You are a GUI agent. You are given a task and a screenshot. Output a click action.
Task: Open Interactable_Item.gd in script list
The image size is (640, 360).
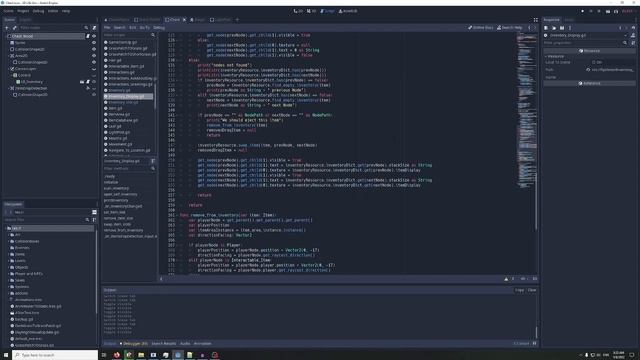pyautogui.click(x=126, y=66)
